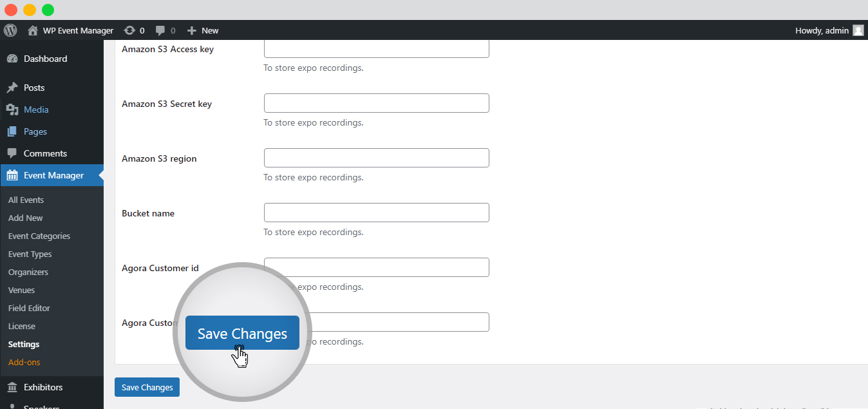The image size is (868, 409).
Task: Click the Amazon S3 Access key label
Action: [167, 49]
